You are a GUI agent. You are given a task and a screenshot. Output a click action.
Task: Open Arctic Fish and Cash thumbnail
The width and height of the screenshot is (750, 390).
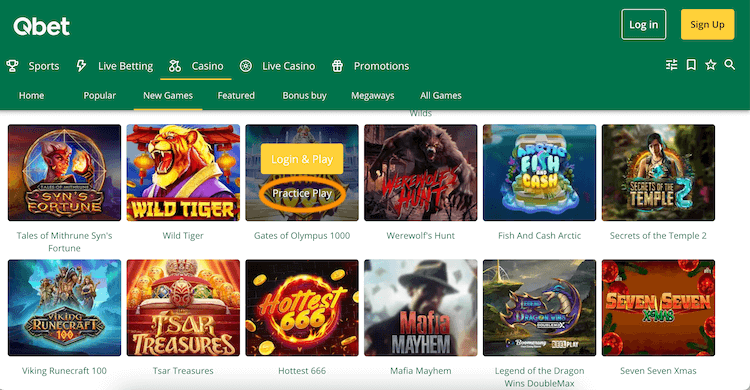[540, 173]
